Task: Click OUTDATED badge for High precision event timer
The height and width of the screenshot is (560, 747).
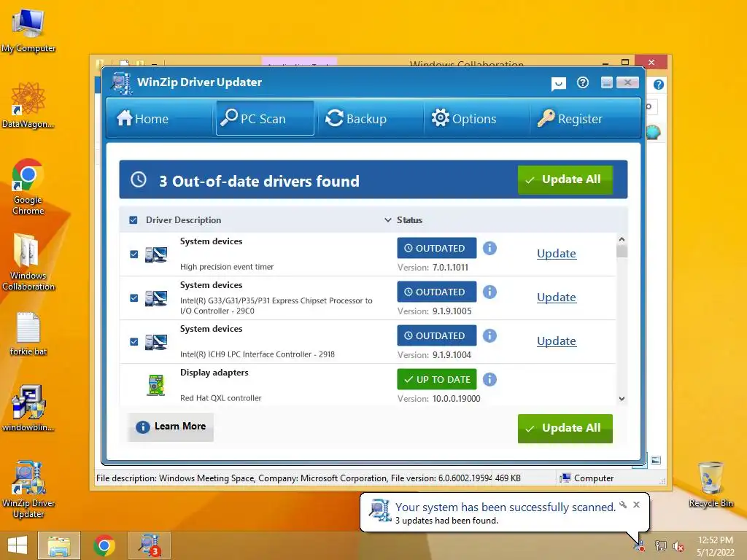Action: (x=437, y=248)
